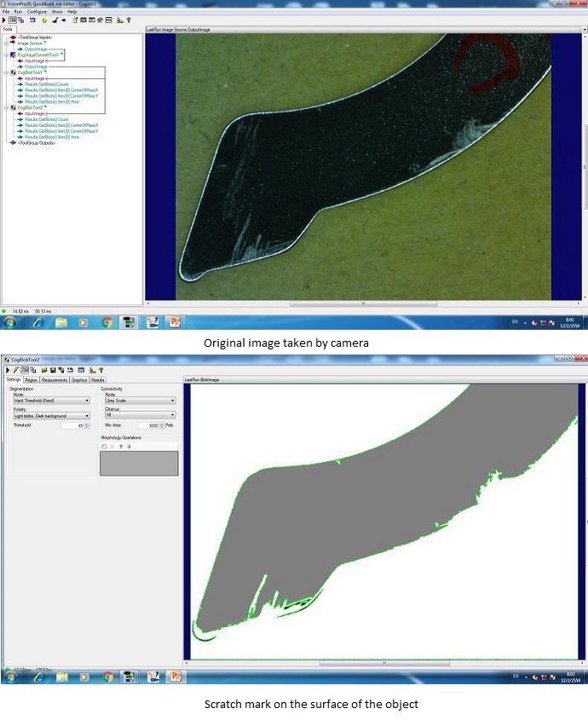Click the Run button in CogBlobTool2 toolbar
Viewport: 588px width, 720px height.
coord(7,371)
